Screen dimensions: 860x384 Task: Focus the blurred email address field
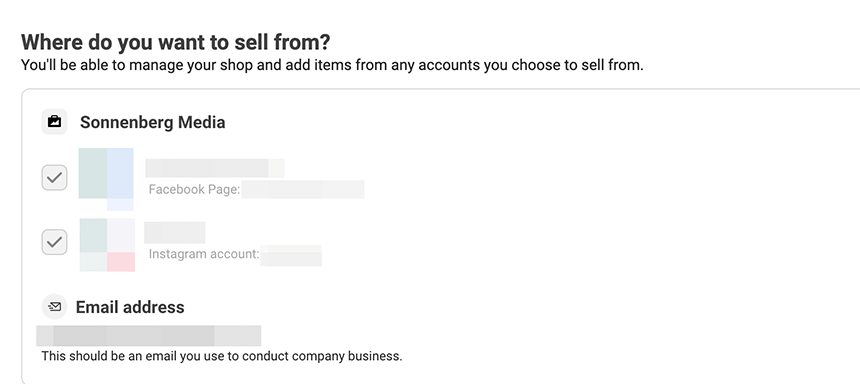click(149, 335)
